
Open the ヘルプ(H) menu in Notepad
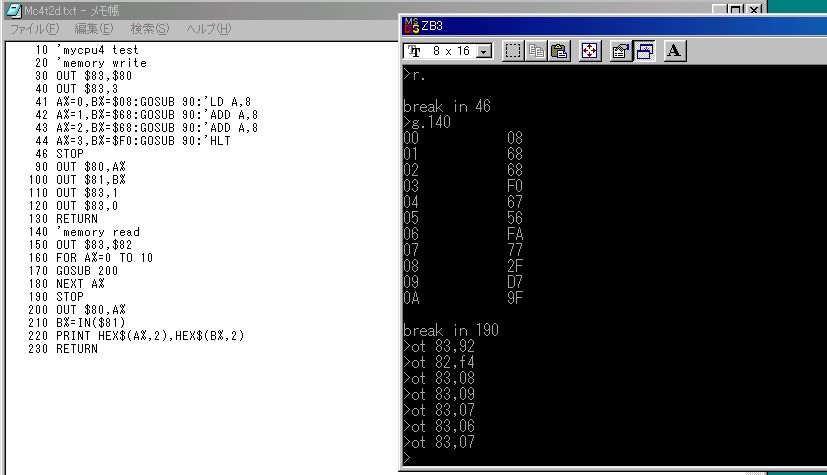click(x=209, y=29)
